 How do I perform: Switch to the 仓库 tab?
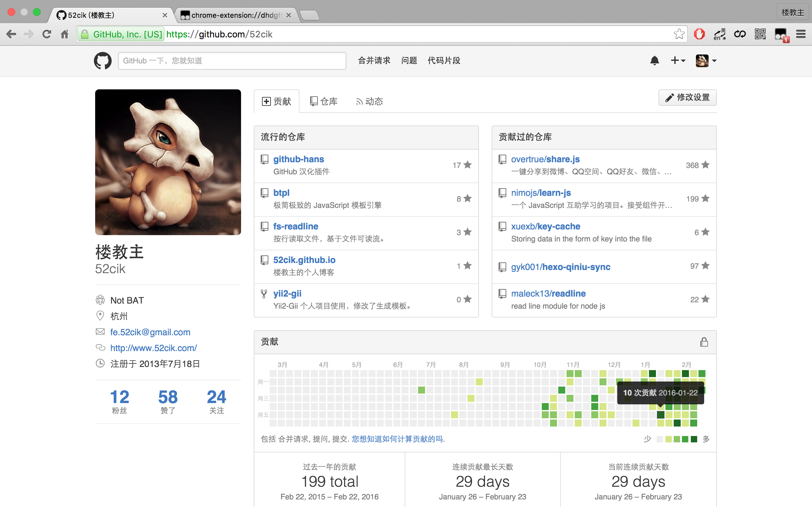coord(324,101)
